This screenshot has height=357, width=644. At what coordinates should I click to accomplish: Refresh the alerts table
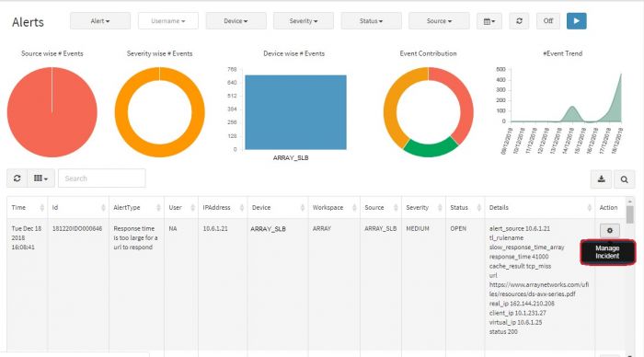click(17, 178)
